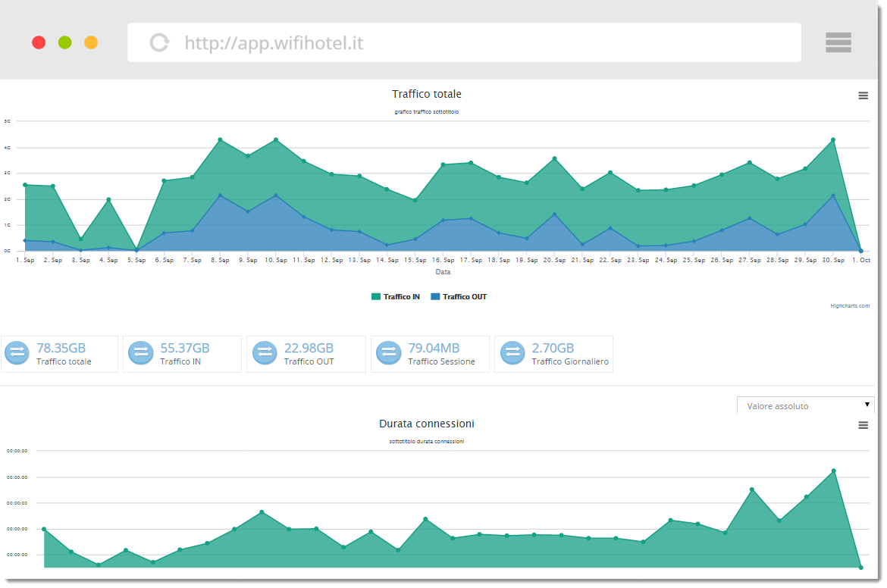Click the yellow browser window button
Image resolution: width=887 pixels, height=588 pixels.
tap(91, 42)
